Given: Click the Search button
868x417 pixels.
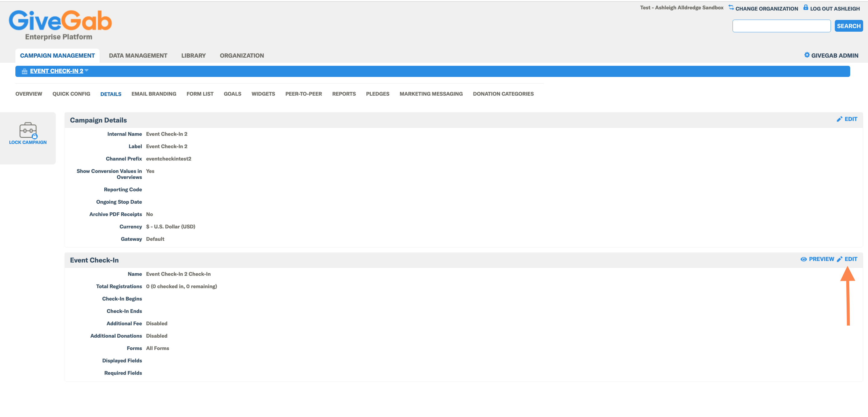Looking at the screenshot, I should click(849, 26).
